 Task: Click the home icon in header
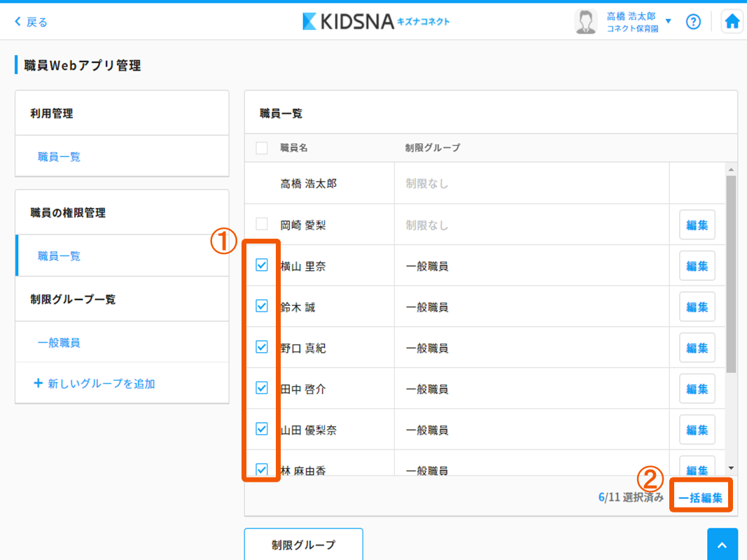pyautogui.click(x=732, y=22)
